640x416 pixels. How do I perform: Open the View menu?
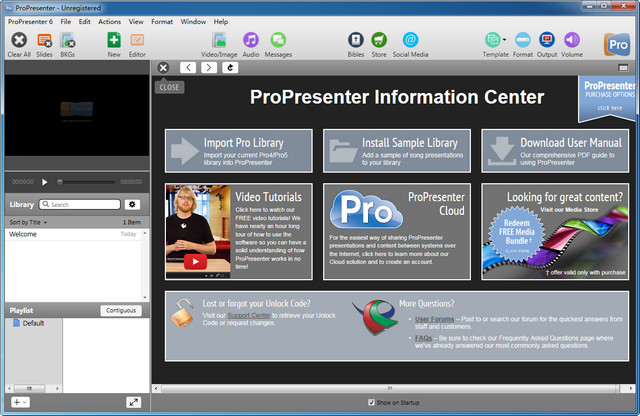[136, 22]
